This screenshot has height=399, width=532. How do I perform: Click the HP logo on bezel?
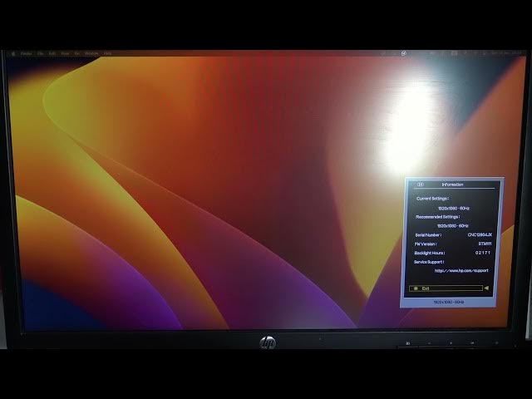(268, 342)
